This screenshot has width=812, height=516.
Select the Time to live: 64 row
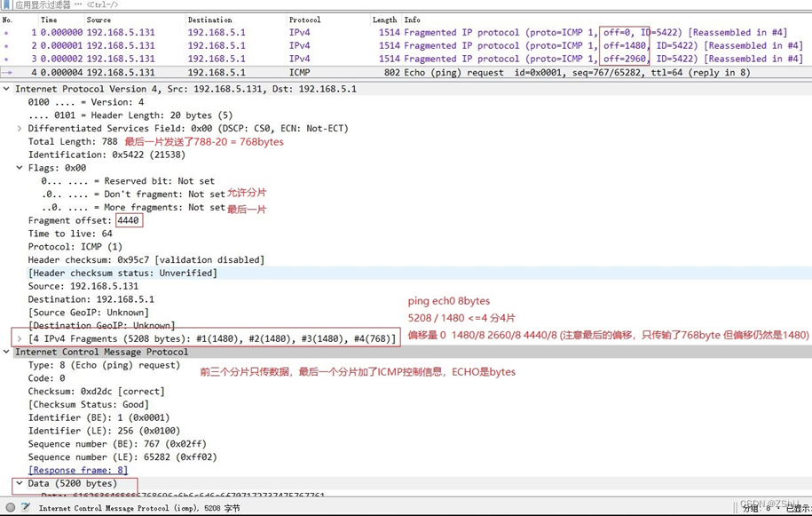[x=70, y=234]
